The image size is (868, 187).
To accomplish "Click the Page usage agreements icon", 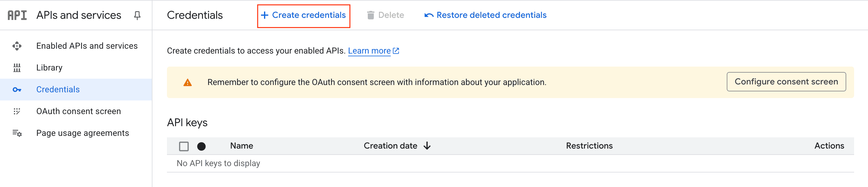I will (17, 133).
